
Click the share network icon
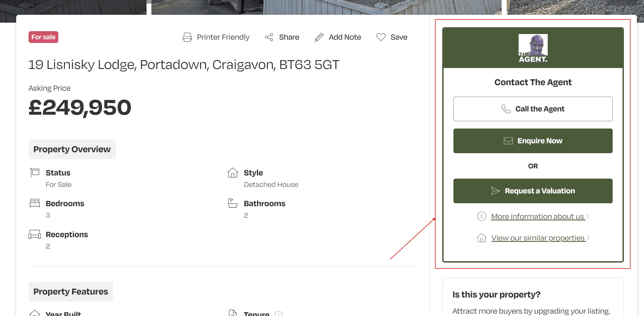(x=269, y=37)
